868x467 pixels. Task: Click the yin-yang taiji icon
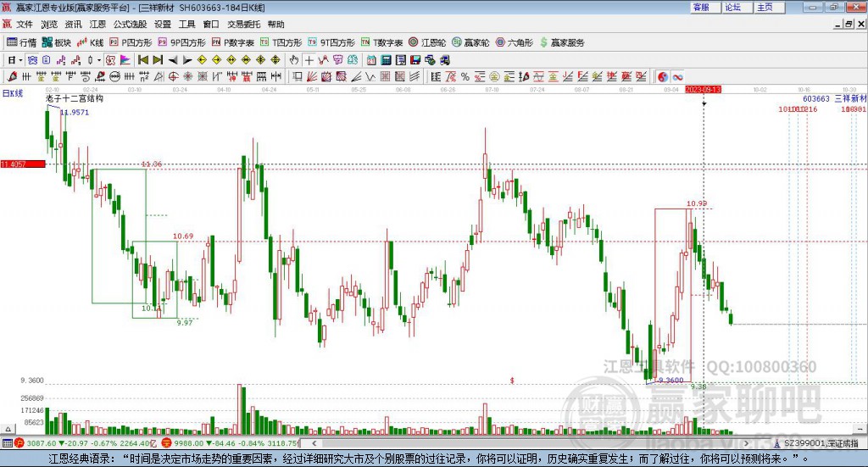tap(663, 77)
